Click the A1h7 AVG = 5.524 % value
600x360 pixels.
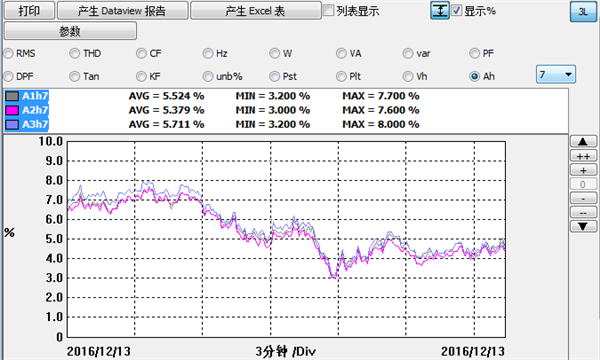166,96
